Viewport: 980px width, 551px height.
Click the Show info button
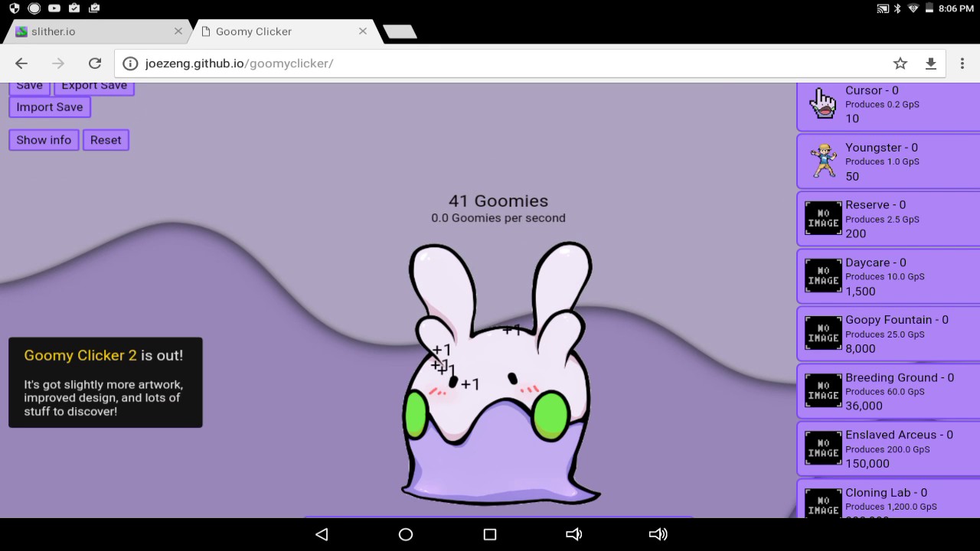click(x=44, y=140)
